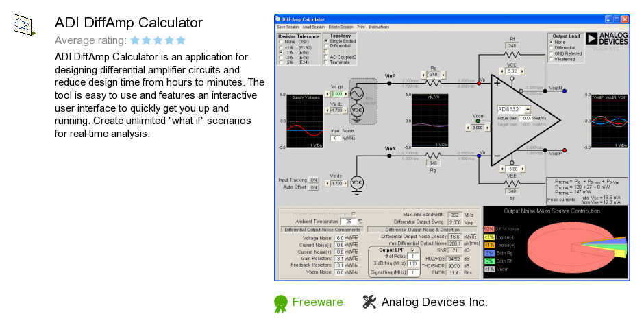Toggle the Output LPF checkbox

pyautogui.click(x=412, y=250)
